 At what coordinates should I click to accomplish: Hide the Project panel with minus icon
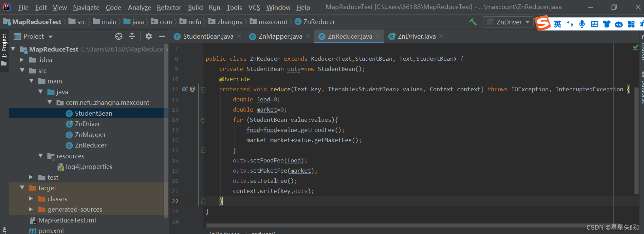(x=162, y=36)
